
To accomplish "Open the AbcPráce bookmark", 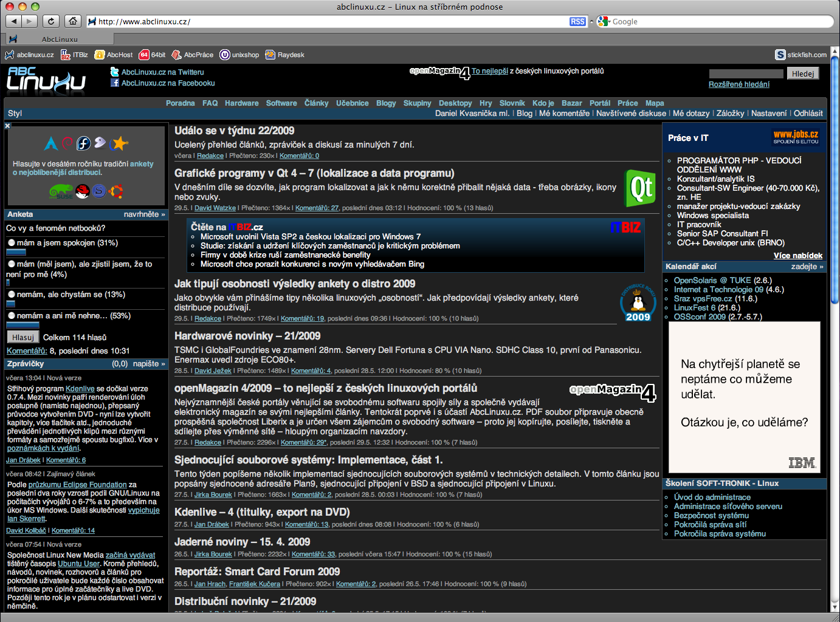I will click(x=193, y=55).
